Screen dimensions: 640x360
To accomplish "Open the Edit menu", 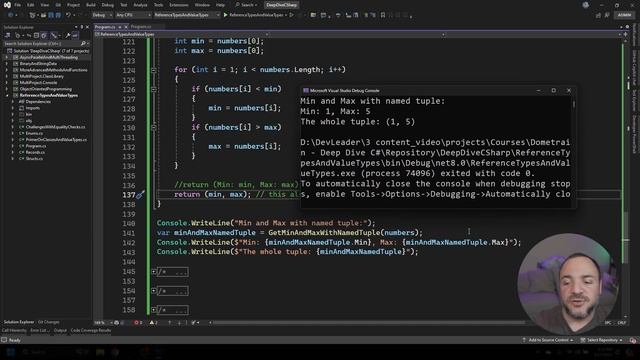I will coord(31,5).
